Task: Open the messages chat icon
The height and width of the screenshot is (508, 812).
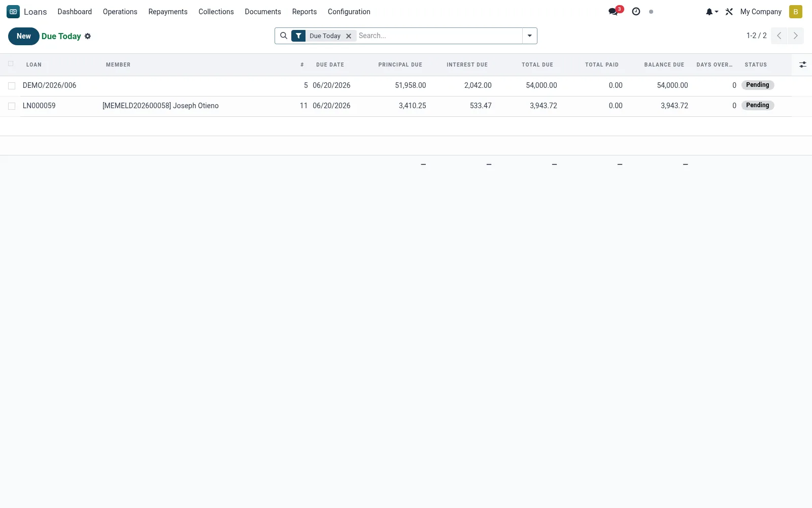Action: [613, 12]
